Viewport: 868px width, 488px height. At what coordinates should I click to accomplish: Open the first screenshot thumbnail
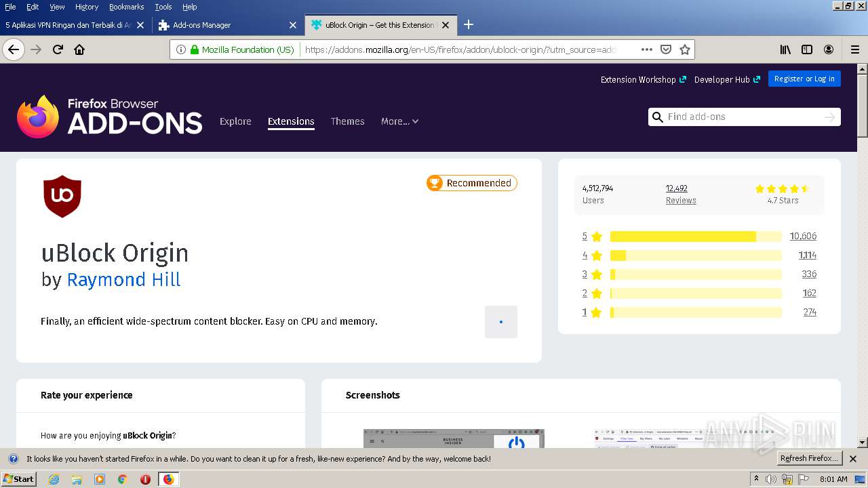[454, 438]
